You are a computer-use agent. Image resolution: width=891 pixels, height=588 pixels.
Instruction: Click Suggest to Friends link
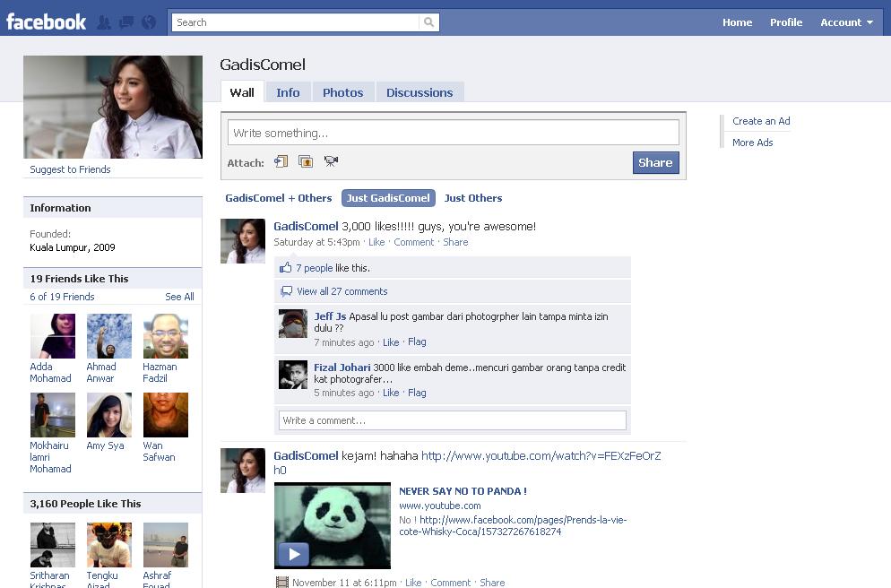pos(70,169)
